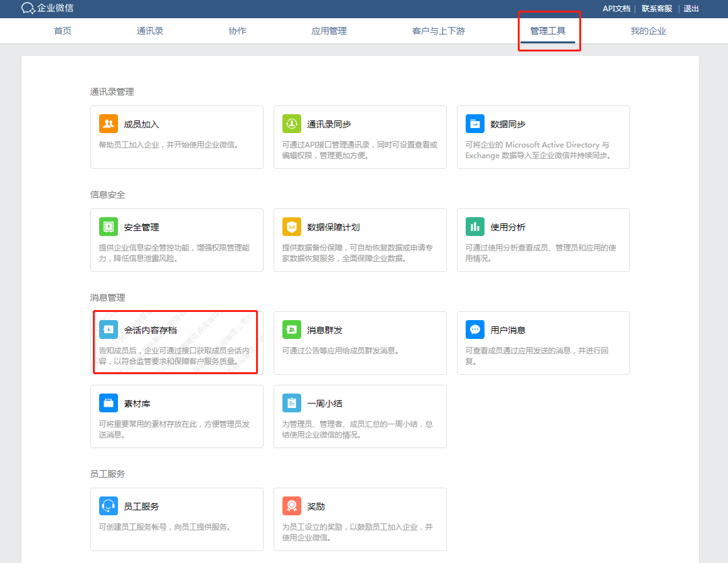Click the 管理工具 tab
Viewport: 728px width, 563px height.
click(548, 31)
